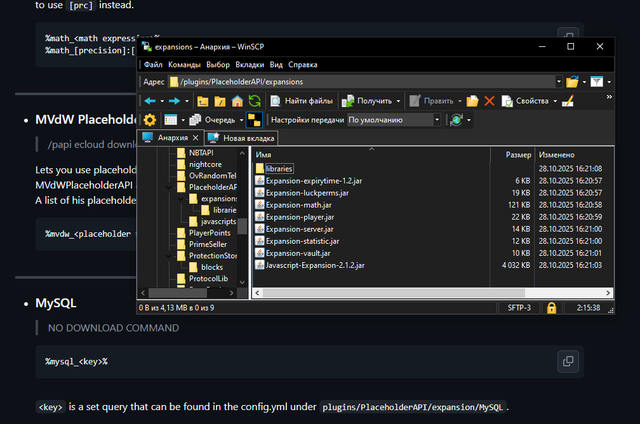
Task: Refresh the remote directory listing
Action: [x=254, y=101]
